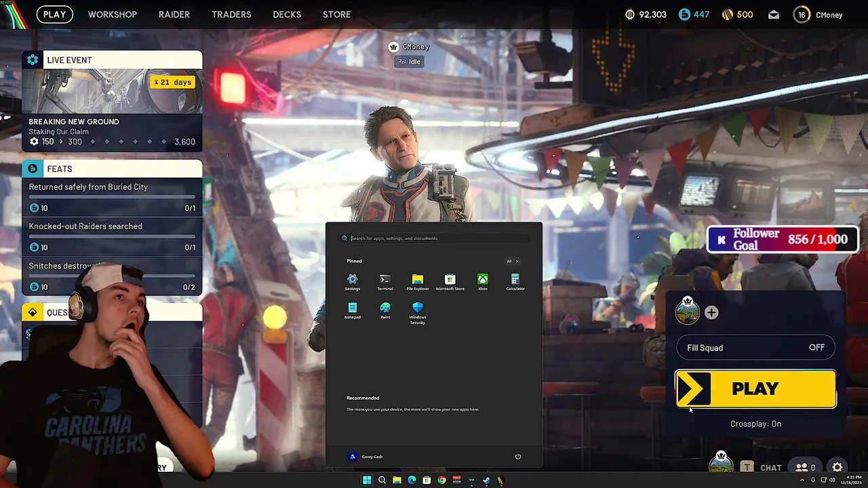Screen dimensions: 868x488
Task: Open File Explorer in Start menu pinned apps
Action: pos(418,282)
